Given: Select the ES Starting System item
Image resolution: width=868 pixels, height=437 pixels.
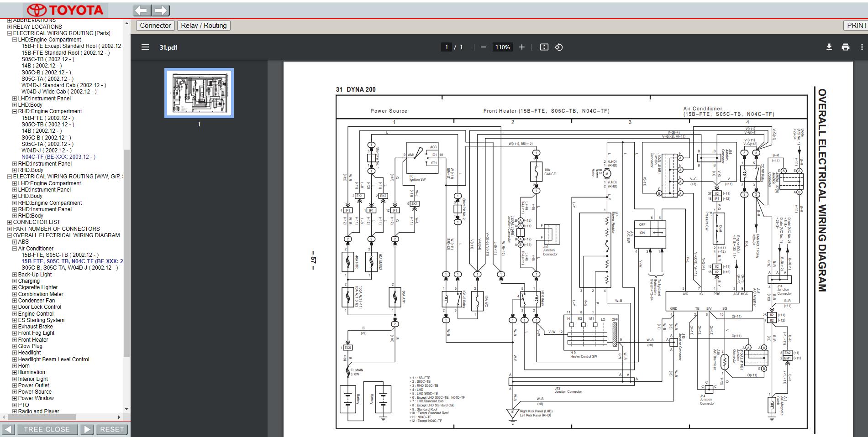Looking at the screenshot, I should [41, 320].
